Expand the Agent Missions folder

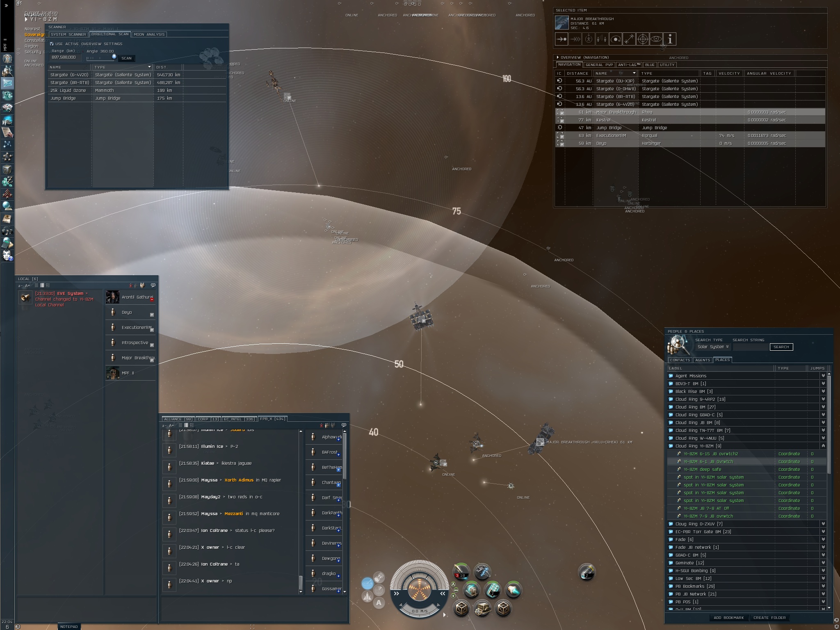(x=823, y=376)
